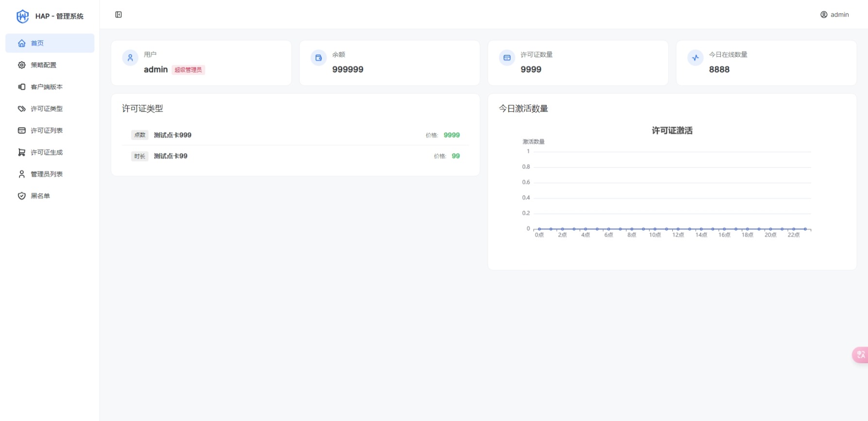Select the 测试点卡999 row

click(x=295, y=135)
